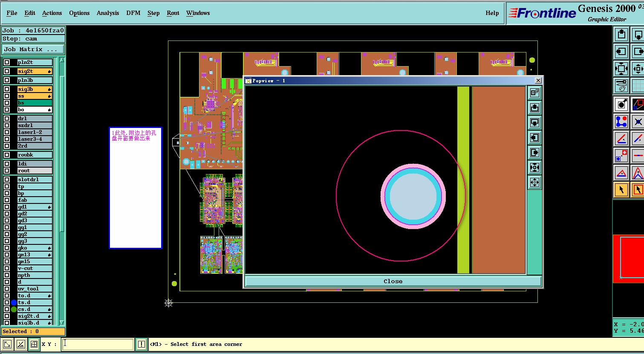Viewport: 644px width, 354px height.
Task: Click Popview zoom in icon
Action: click(534, 167)
